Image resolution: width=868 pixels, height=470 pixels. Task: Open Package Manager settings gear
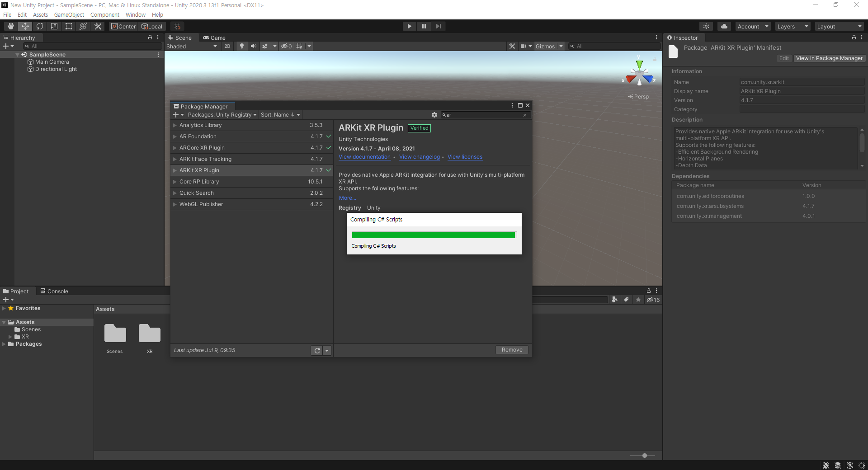click(x=434, y=115)
